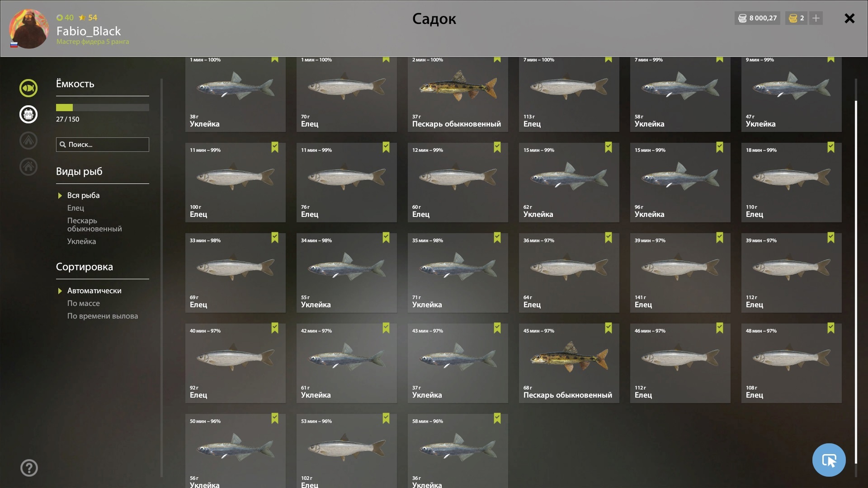Click the blue cursor selection button

click(x=829, y=460)
